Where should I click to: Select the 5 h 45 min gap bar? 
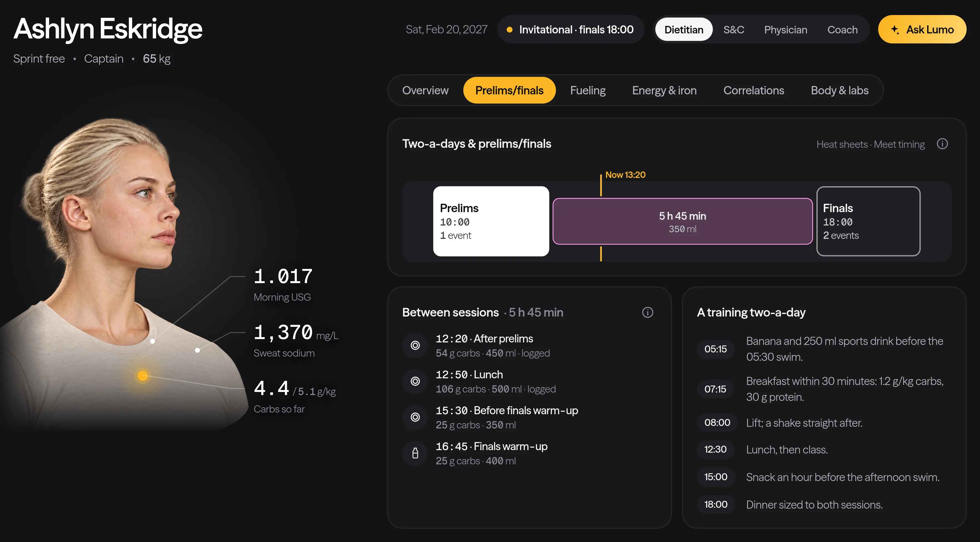pyautogui.click(x=683, y=221)
